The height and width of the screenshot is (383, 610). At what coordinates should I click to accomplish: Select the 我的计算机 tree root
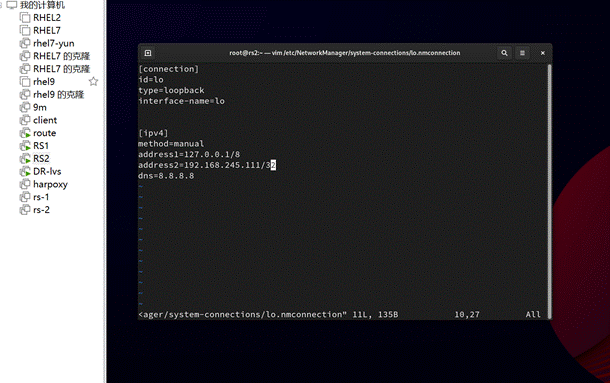click(x=42, y=5)
